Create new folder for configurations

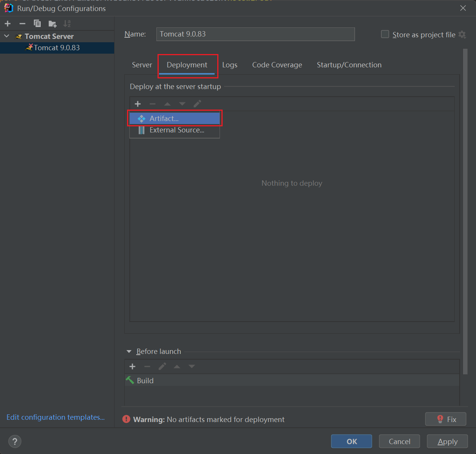(53, 24)
